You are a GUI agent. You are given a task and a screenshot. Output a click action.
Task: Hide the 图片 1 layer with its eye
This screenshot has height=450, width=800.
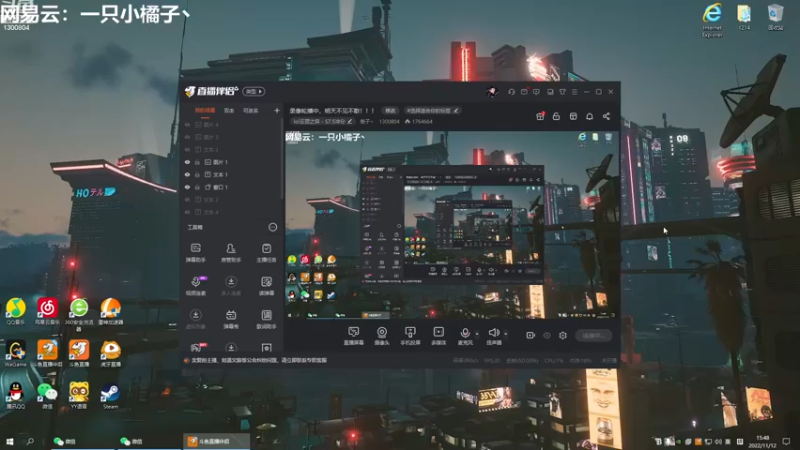(x=187, y=162)
